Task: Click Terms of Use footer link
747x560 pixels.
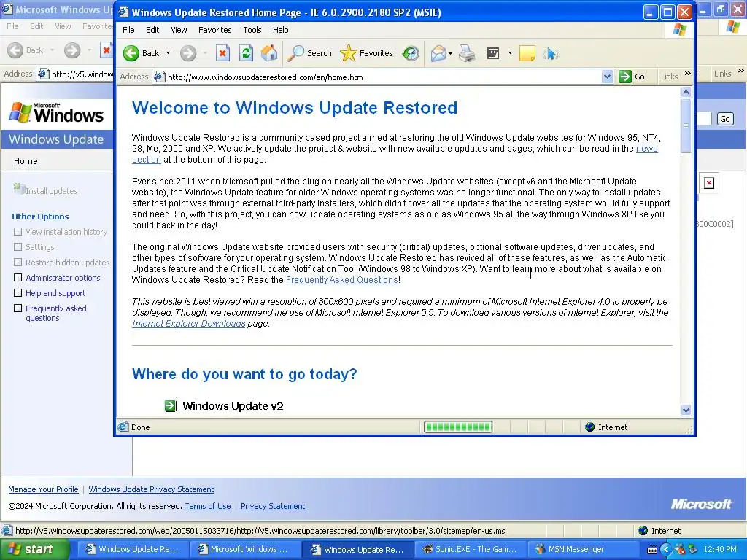Action: pos(208,506)
